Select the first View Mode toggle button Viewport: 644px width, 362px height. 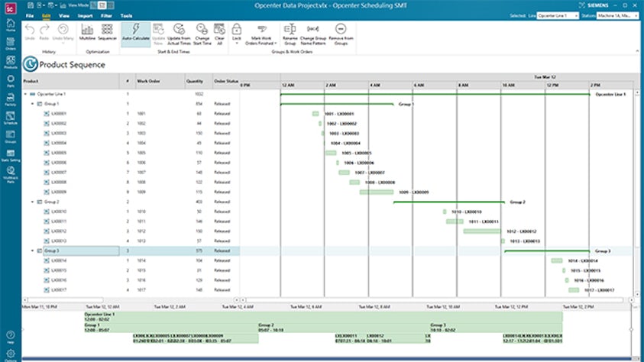(x=94, y=5)
